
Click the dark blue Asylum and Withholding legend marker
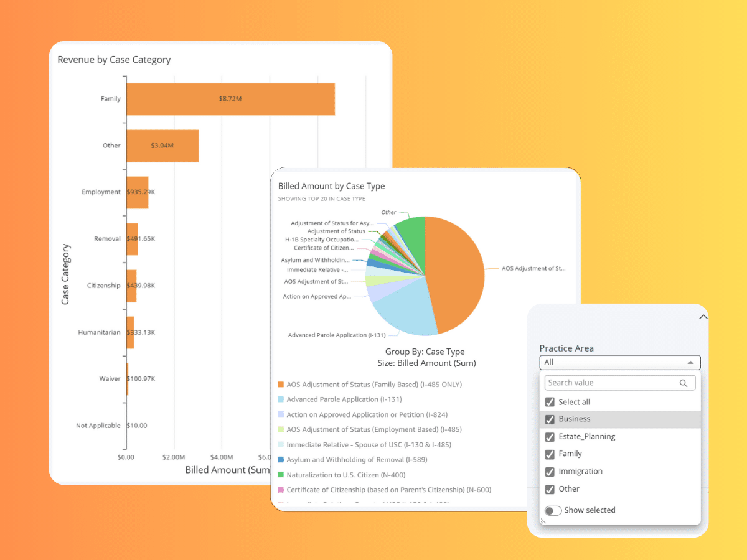281,460
